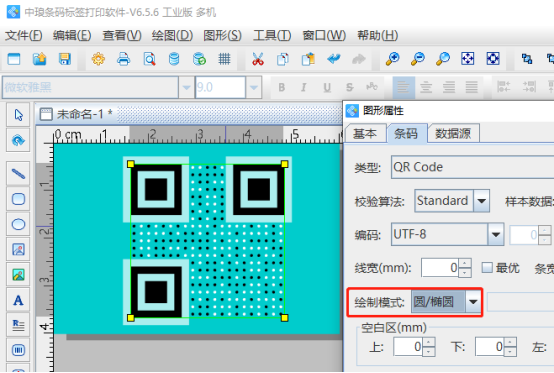This screenshot has width=554, height=373.
Task: Undo with the blue arrow icon
Action: click(x=334, y=59)
